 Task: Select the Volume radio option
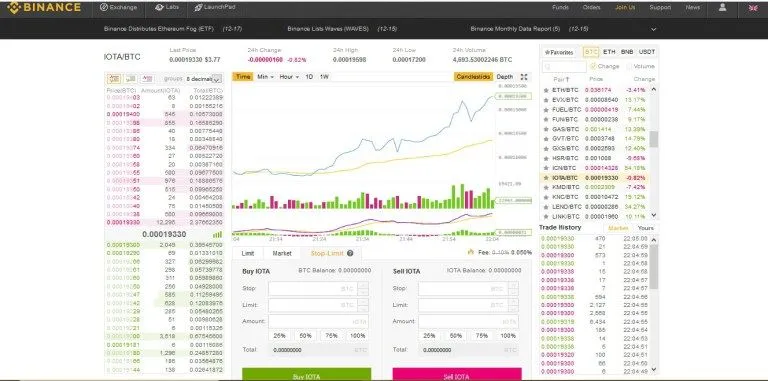coord(628,66)
